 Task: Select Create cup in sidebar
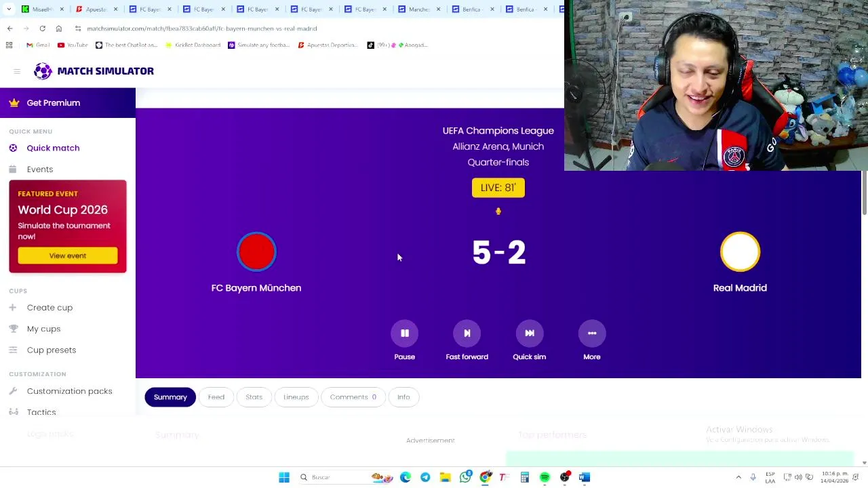point(50,307)
